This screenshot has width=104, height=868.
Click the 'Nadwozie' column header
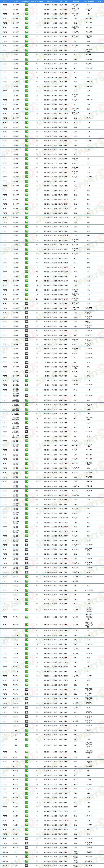point(75,1)
